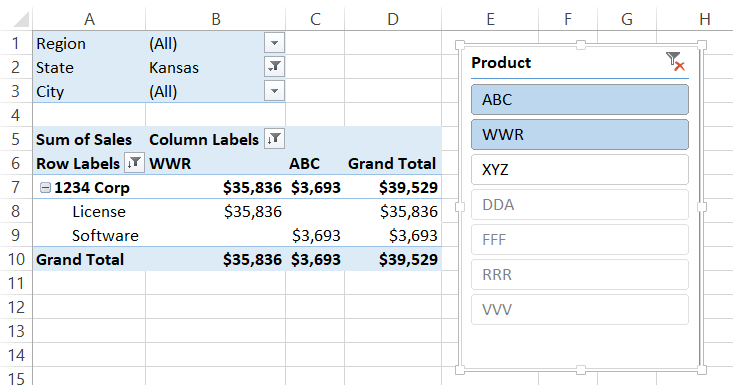Select the City label cell
This screenshot has width=733, height=385.
89,91
